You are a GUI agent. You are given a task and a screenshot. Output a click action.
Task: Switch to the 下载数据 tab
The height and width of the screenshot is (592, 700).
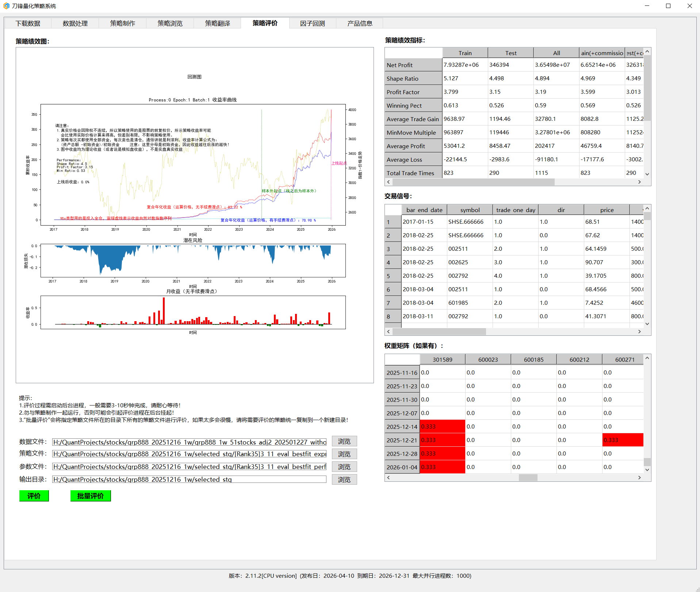pyautogui.click(x=28, y=23)
